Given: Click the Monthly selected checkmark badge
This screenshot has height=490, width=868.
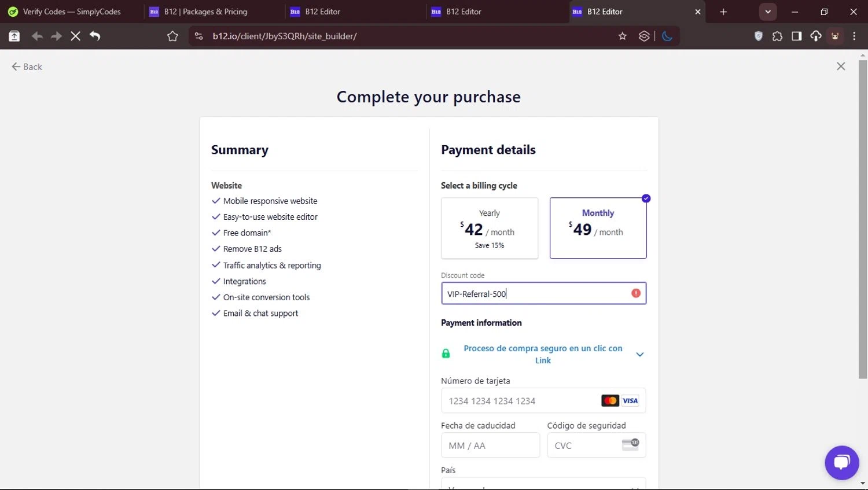Looking at the screenshot, I should (646, 198).
